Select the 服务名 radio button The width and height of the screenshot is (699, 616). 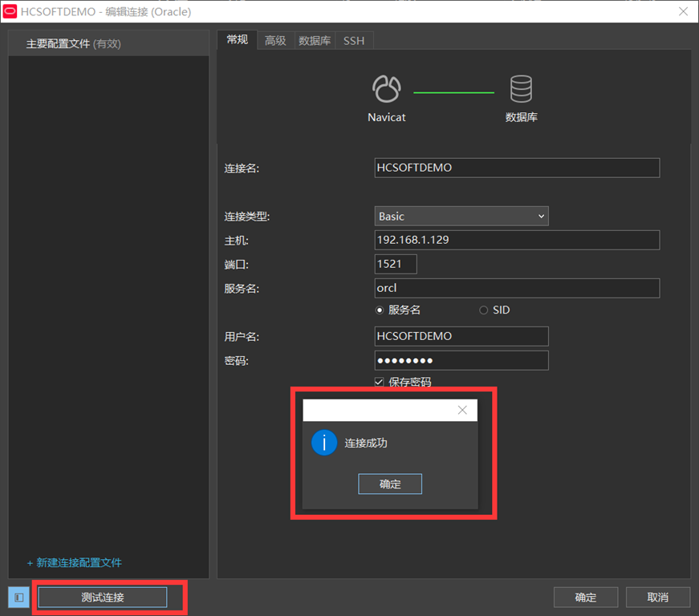coord(380,310)
